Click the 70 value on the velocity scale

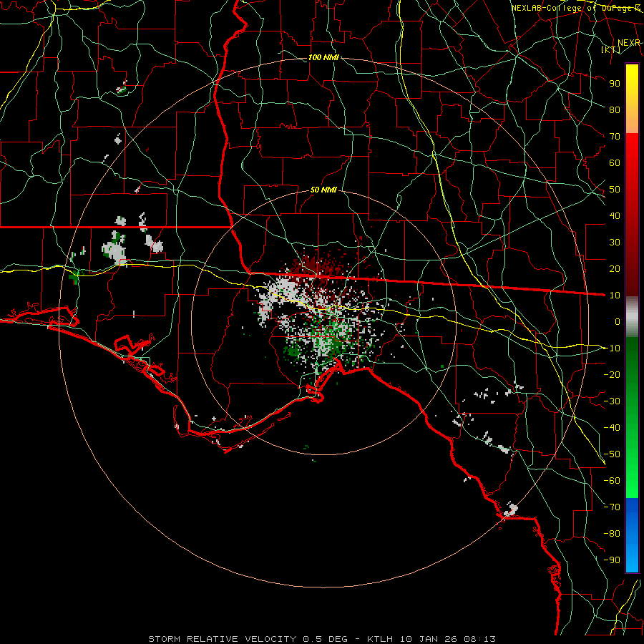tap(615, 137)
